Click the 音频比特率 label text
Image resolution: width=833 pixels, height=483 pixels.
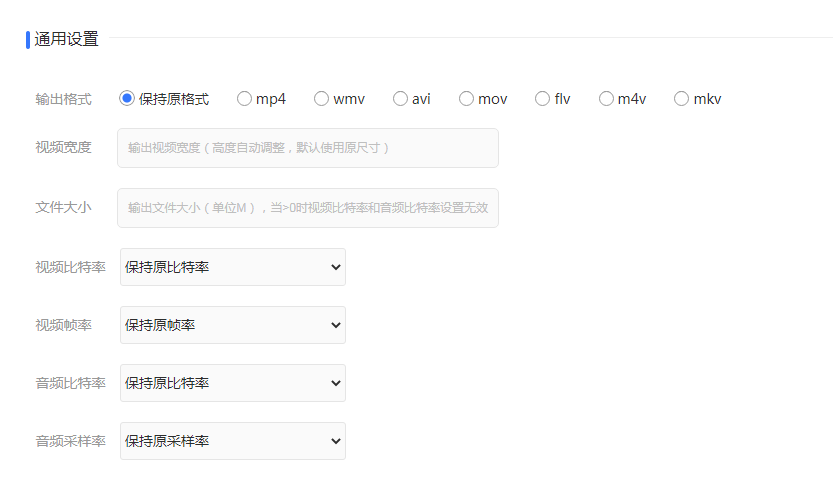(70, 383)
